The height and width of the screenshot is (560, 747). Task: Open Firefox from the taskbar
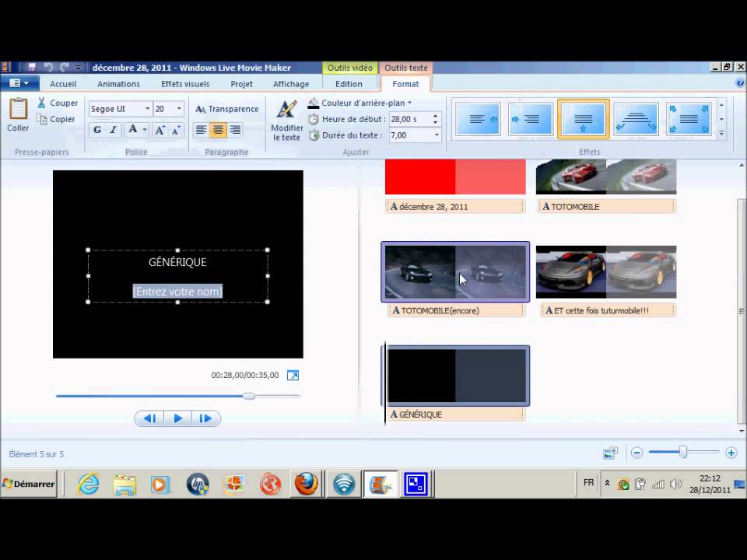(307, 485)
